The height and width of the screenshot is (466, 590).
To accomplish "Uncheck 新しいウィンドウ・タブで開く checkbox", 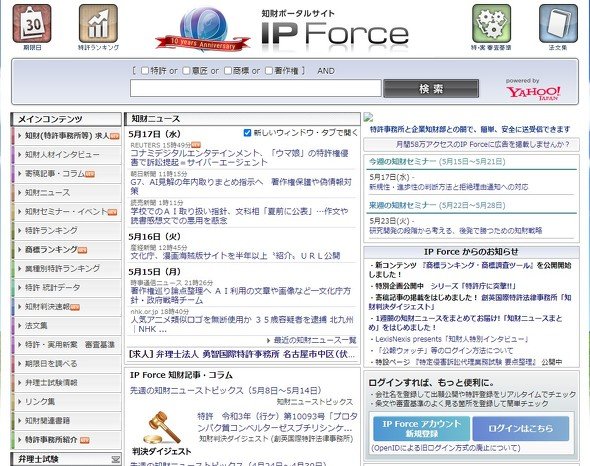I will [247, 133].
